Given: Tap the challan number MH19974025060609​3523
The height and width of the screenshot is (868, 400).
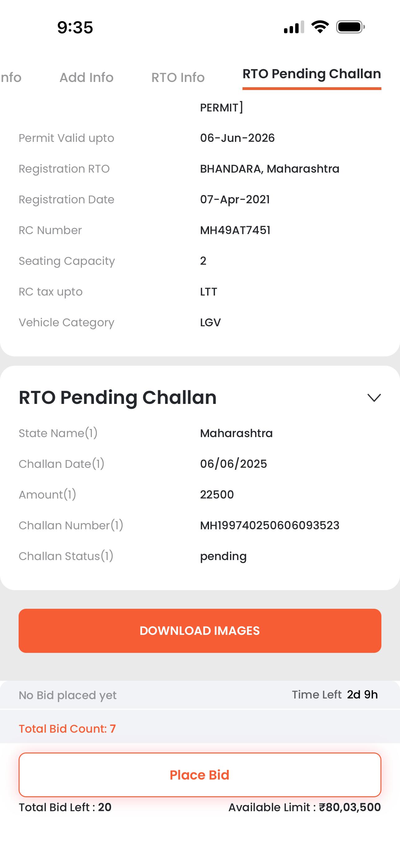Looking at the screenshot, I should click(x=269, y=525).
